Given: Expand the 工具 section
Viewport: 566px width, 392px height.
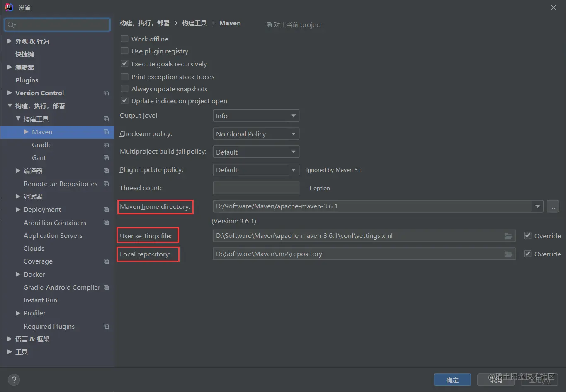Looking at the screenshot, I should (10, 352).
